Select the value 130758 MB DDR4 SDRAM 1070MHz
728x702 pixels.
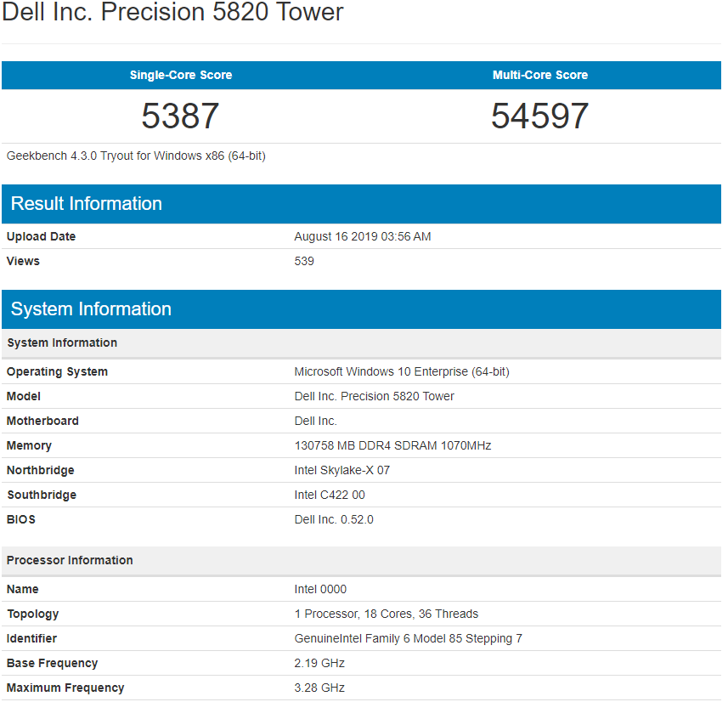(392, 445)
